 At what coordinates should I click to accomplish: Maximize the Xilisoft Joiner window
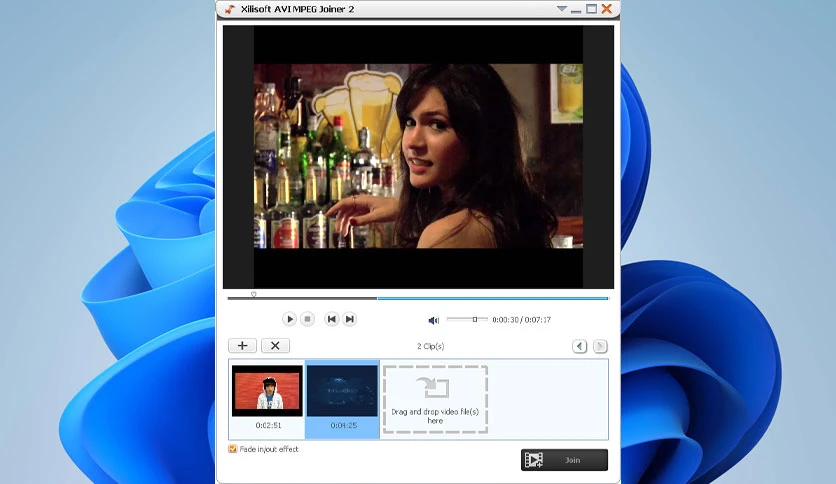point(591,9)
